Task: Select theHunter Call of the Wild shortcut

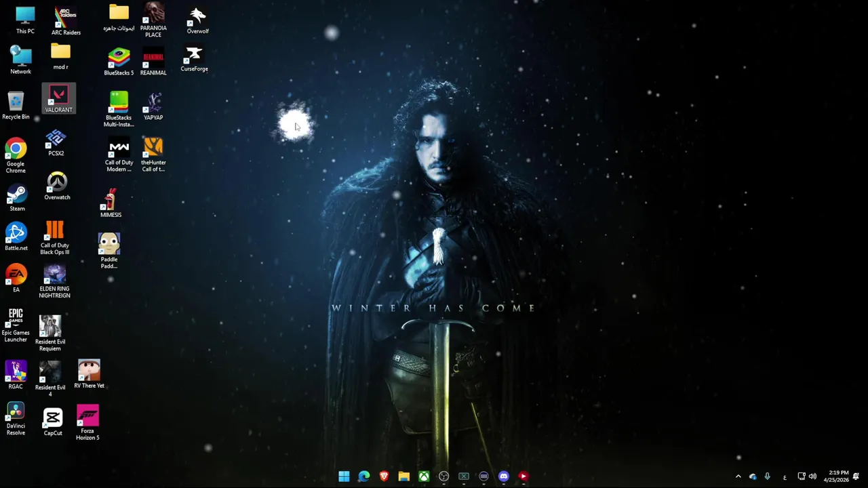Action: click(153, 155)
